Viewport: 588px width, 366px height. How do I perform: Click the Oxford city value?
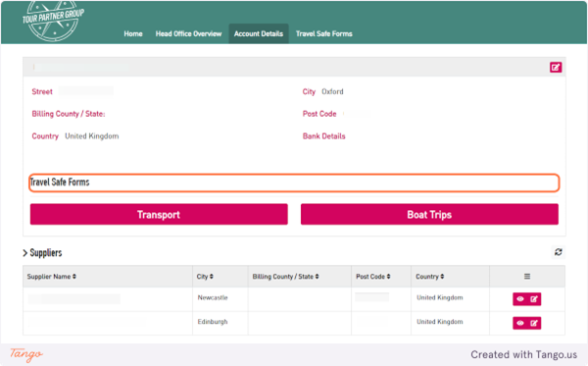pyautogui.click(x=332, y=91)
